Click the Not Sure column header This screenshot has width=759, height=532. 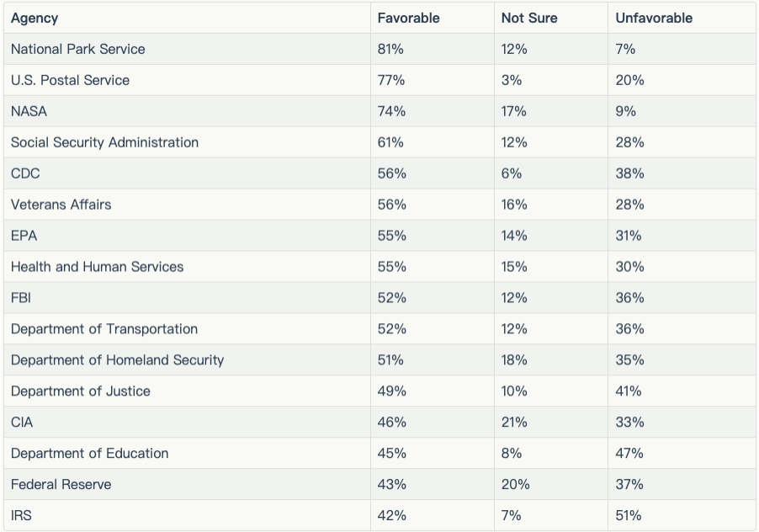pos(529,18)
